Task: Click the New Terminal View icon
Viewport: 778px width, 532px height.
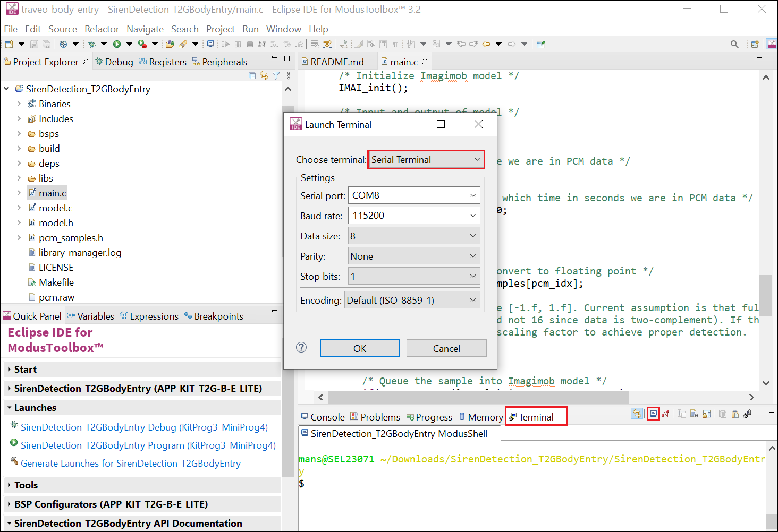Action: click(x=748, y=414)
